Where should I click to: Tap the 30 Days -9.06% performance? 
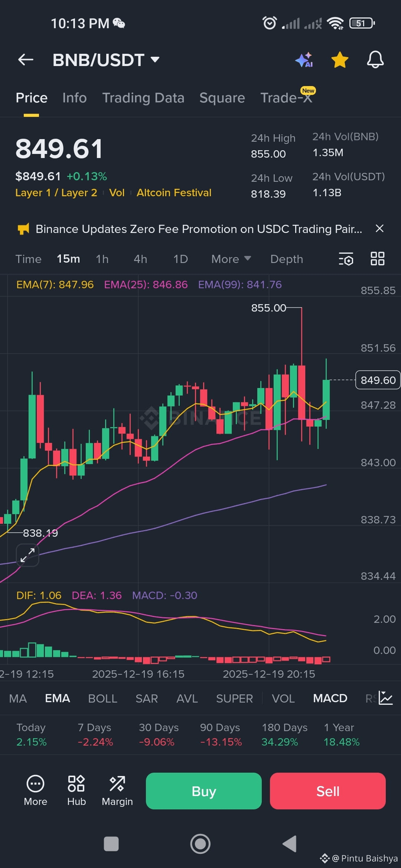159,734
